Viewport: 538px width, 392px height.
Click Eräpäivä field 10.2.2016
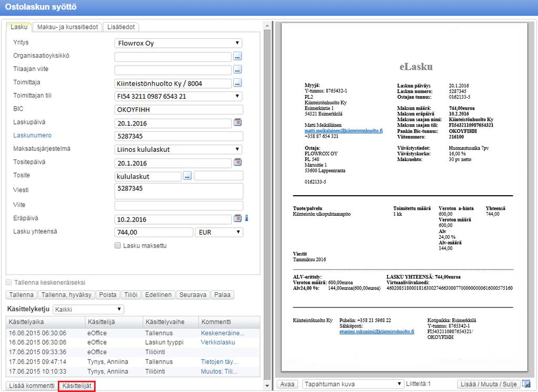pos(173,219)
